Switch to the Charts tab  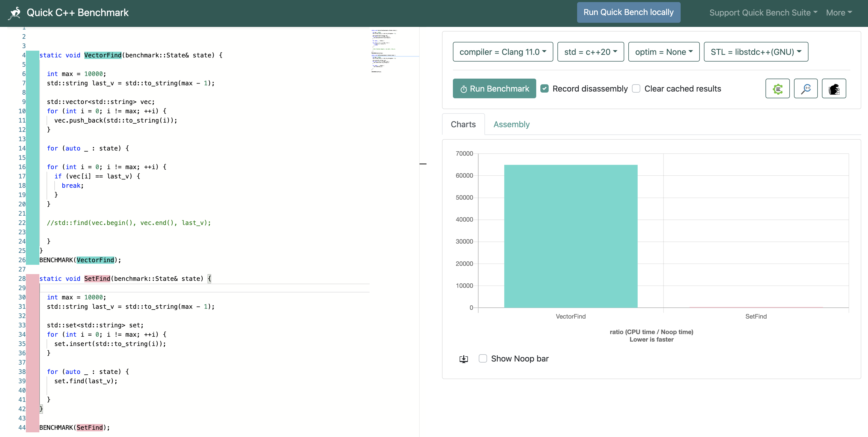pyautogui.click(x=463, y=124)
